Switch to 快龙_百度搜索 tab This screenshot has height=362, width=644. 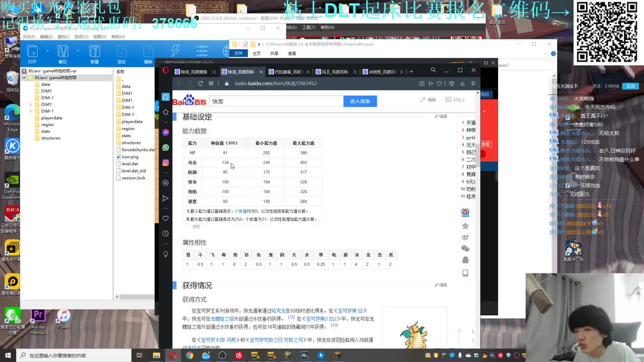194,72
